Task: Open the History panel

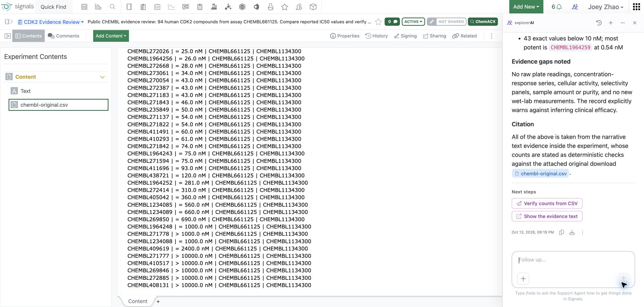Action: point(376,36)
